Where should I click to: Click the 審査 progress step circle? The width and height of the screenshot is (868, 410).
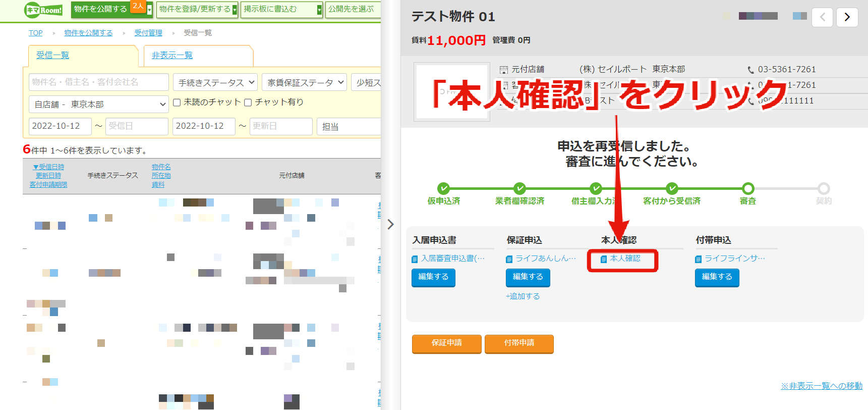[748, 188]
